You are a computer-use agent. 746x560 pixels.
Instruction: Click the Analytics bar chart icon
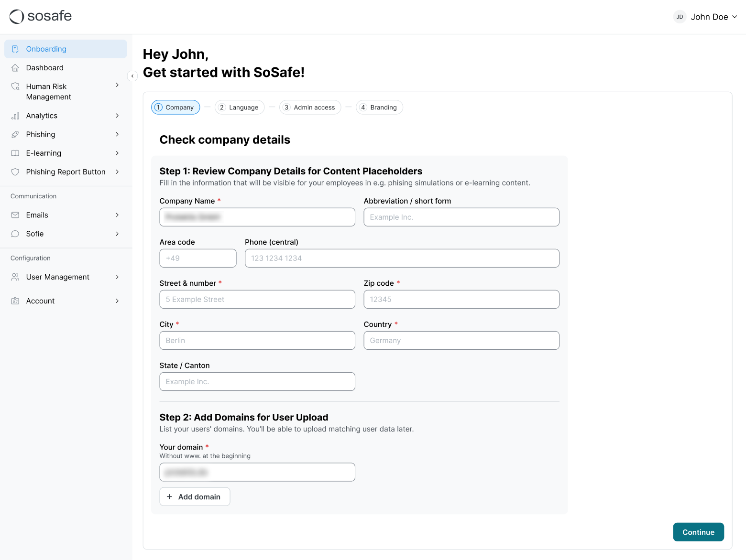[15, 116]
